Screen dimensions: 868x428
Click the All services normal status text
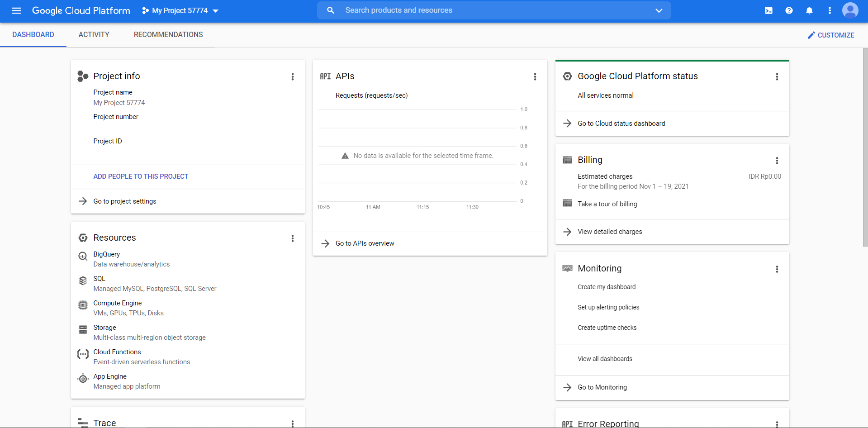coord(606,95)
